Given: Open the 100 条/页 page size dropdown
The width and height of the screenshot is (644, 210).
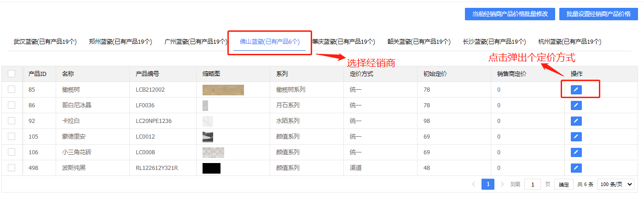Looking at the screenshot, I should tap(616, 184).
